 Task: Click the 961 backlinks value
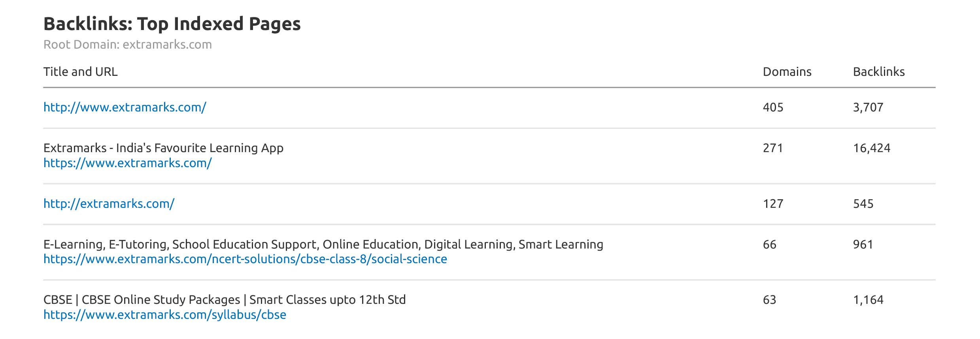tap(863, 245)
